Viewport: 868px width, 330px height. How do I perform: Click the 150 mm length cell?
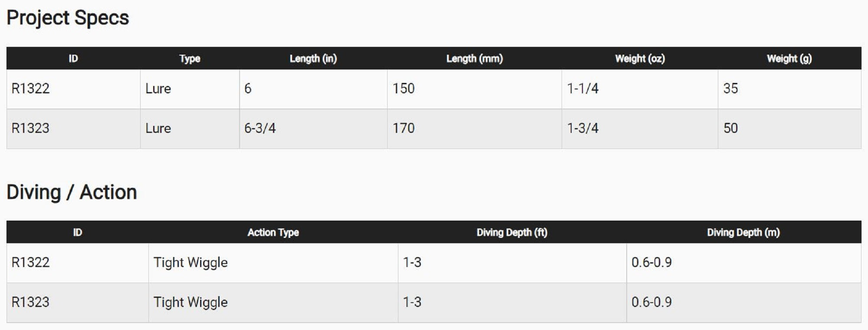(x=404, y=89)
